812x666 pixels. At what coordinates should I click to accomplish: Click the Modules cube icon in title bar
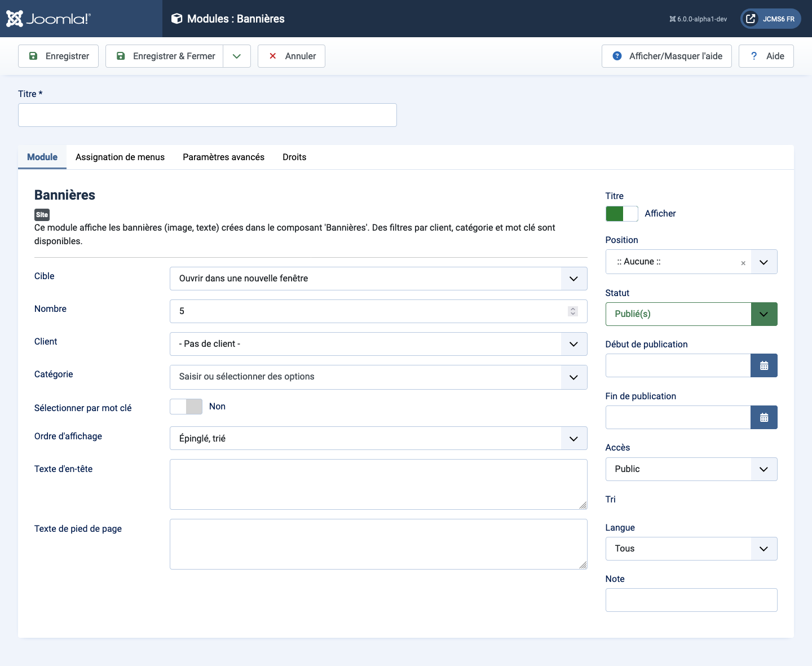click(x=176, y=19)
